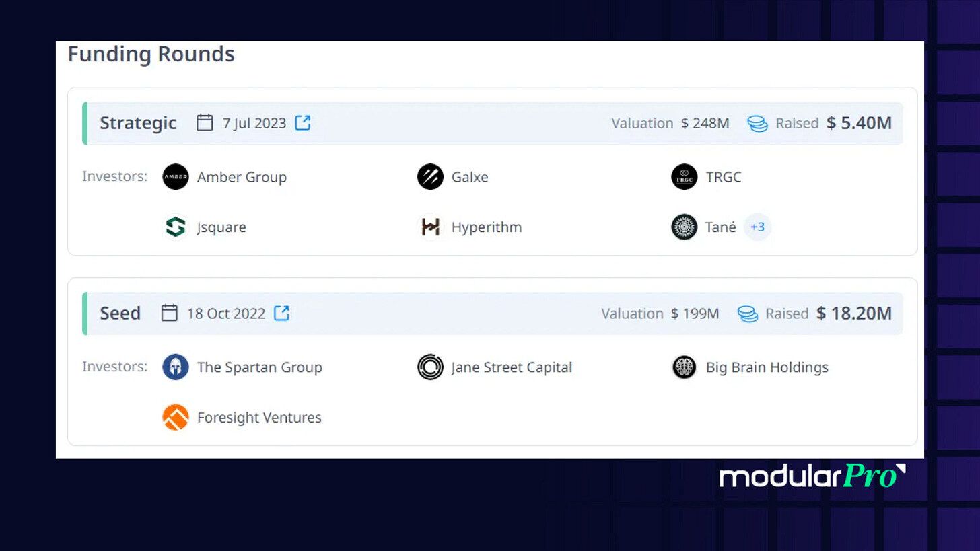Viewport: 980px width, 551px height.
Task: Click the coins icon next to Raised $ 5.40M
Action: 757,123
